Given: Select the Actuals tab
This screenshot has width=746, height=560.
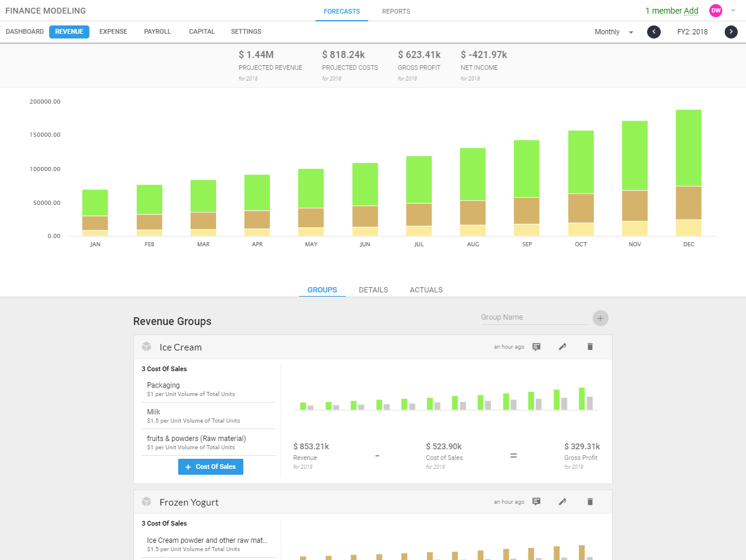Looking at the screenshot, I should coord(426,290).
